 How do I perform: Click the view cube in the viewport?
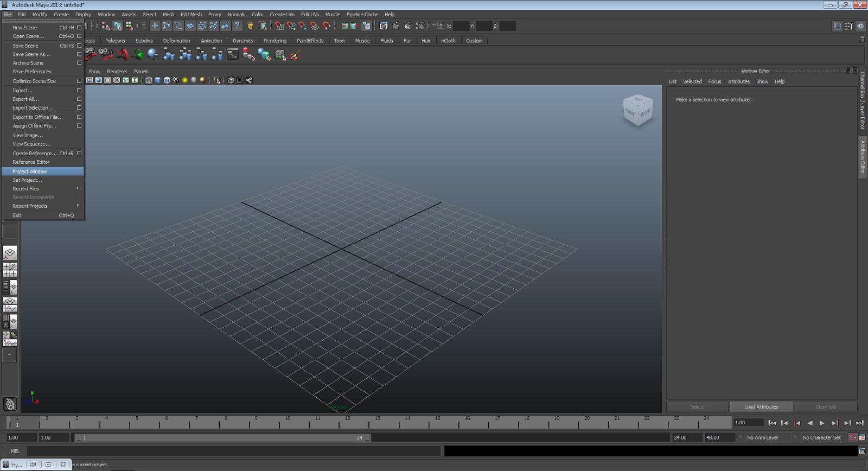pyautogui.click(x=638, y=111)
